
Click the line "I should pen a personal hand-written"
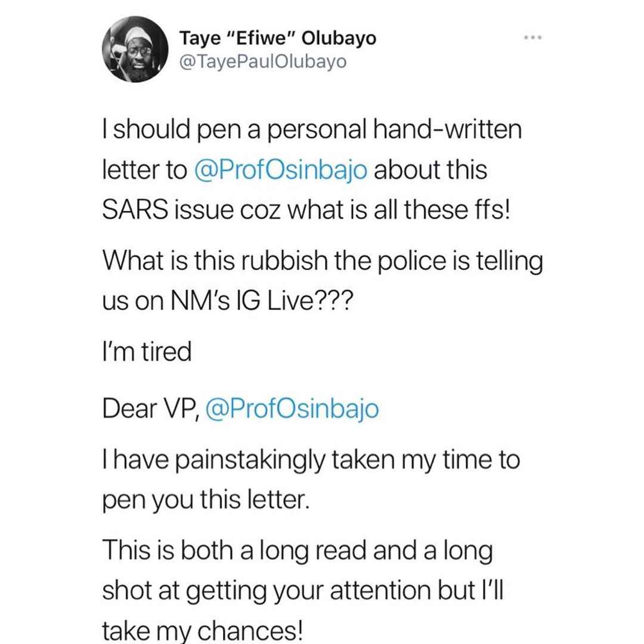pyautogui.click(x=312, y=130)
